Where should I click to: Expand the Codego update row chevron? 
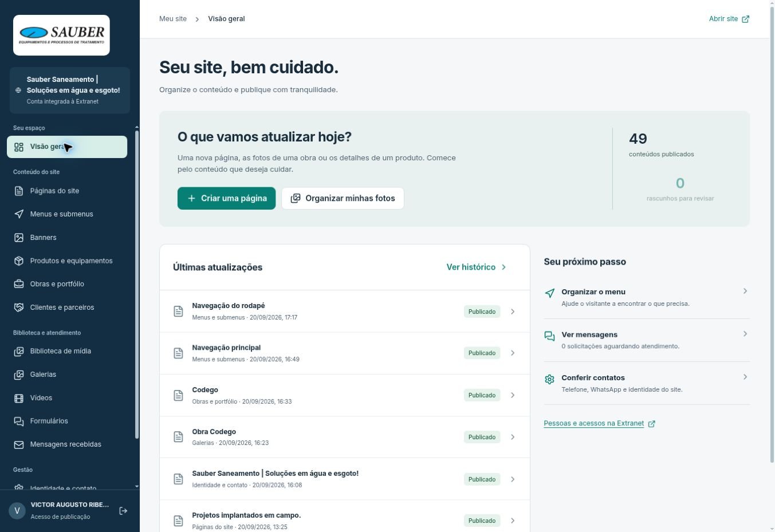pyautogui.click(x=513, y=395)
